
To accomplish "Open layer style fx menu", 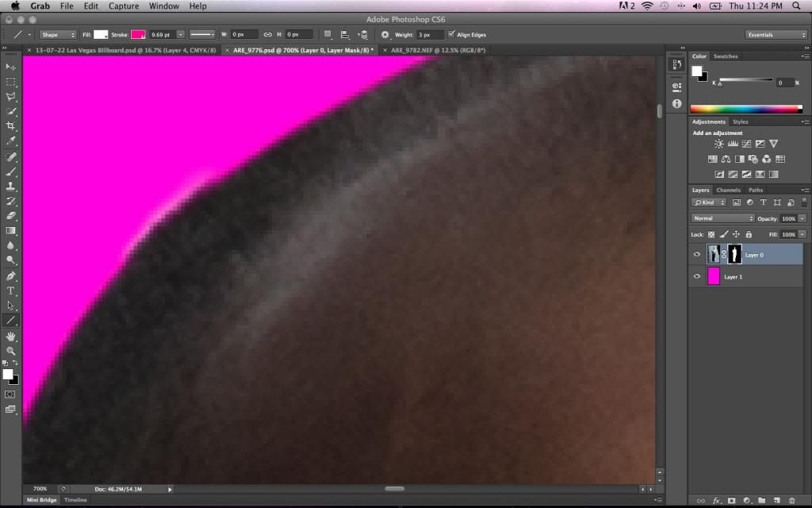I will click(717, 501).
